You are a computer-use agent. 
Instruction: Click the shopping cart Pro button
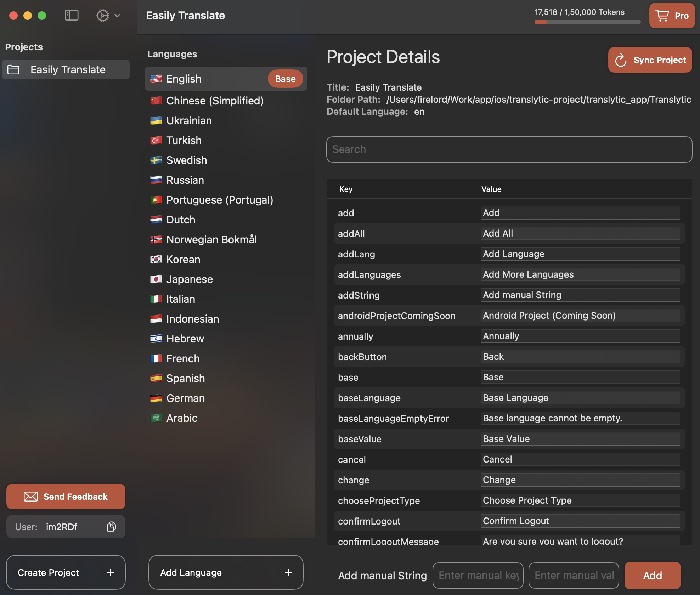(672, 16)
